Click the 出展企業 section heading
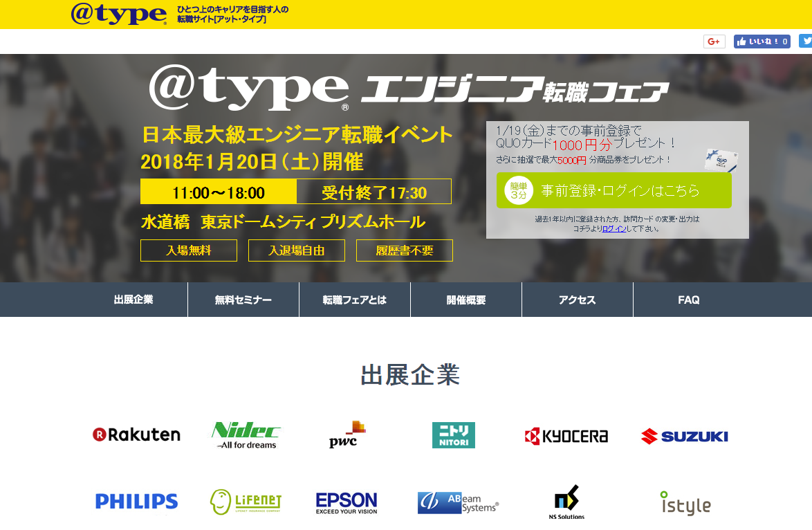This screenshot has height=530, width=812. click(x=410, y=374)
